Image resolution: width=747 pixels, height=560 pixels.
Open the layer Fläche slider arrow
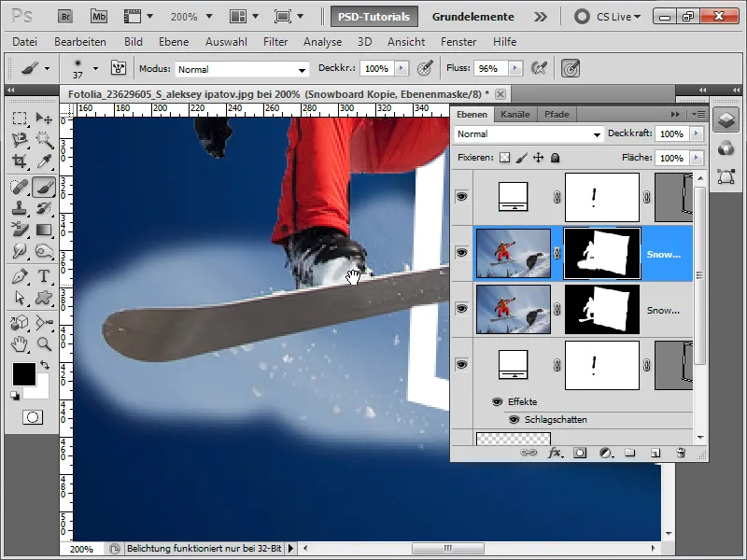[x=697, y=158]
